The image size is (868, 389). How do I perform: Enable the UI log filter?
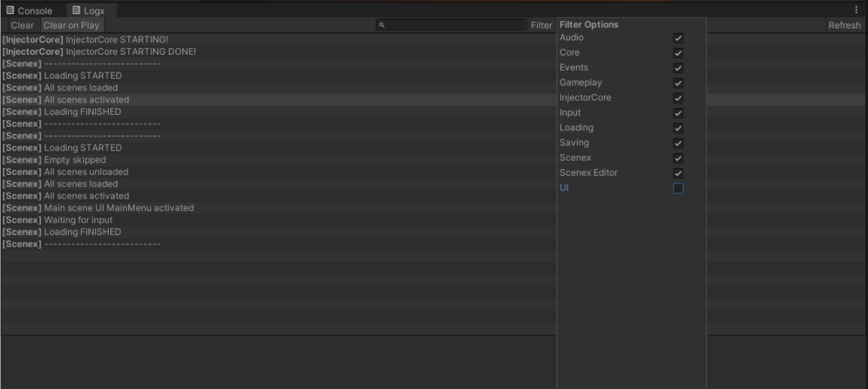678,187
